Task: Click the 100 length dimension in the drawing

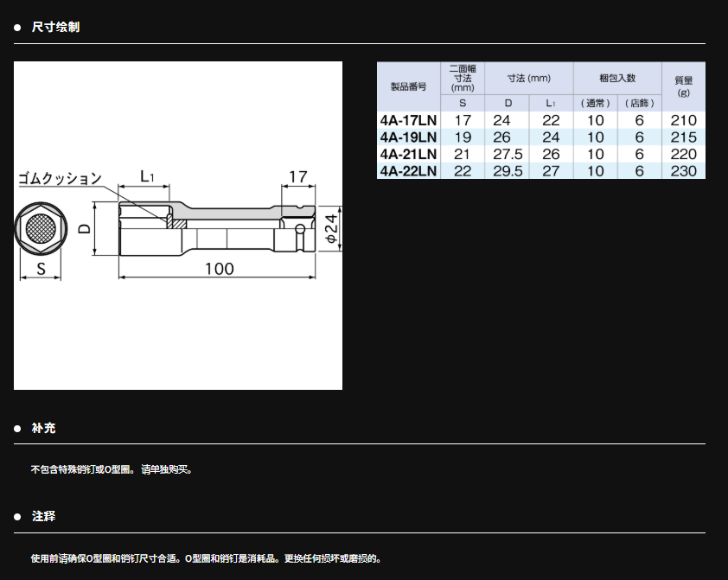Action: pos(219,269)
